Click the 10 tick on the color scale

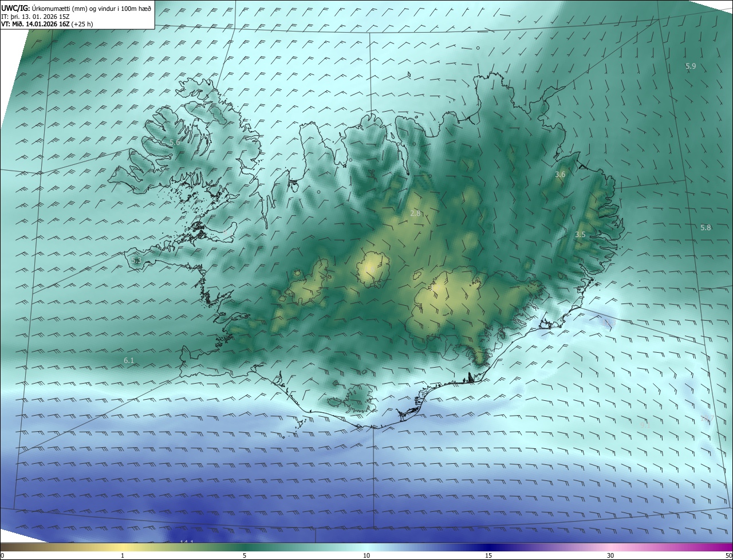pos(366,555)
